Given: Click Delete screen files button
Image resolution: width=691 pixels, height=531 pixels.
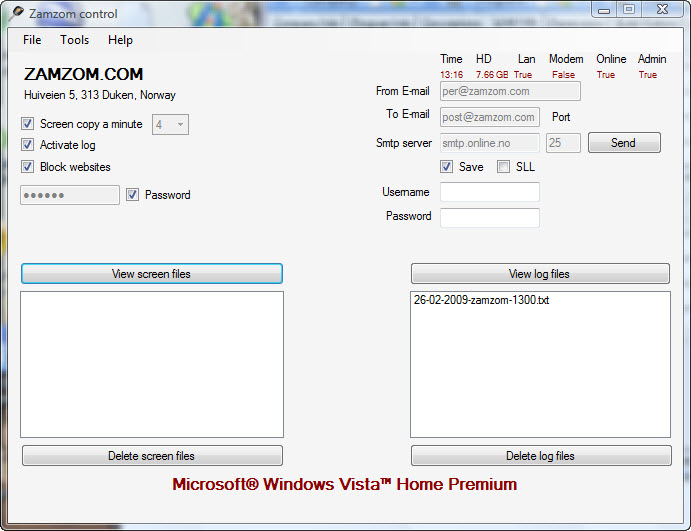Looking at the screenshot, I should (152, 456).
